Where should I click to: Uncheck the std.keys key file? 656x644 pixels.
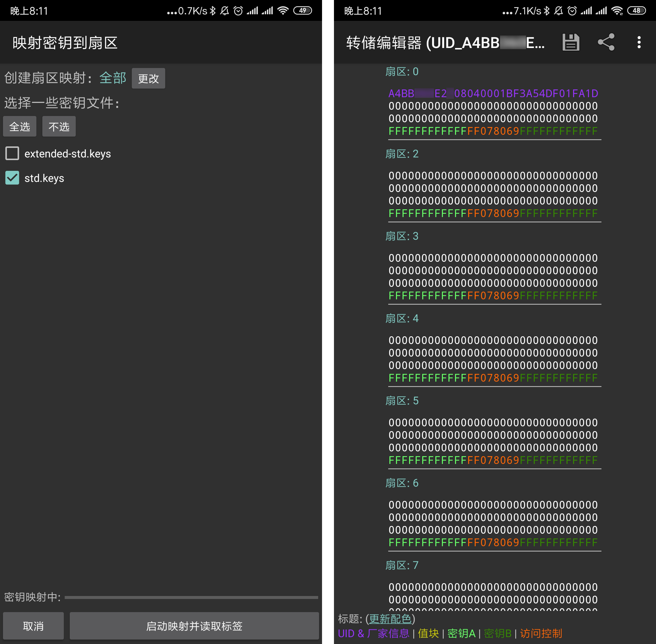pyautogui.click(x=13, y=178)
